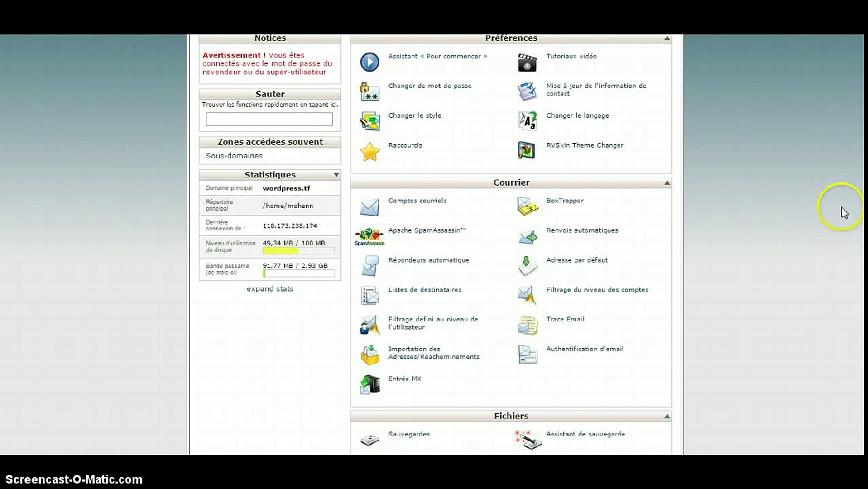Open the Authentification d'email text link
This screenshot has width=868, height=489.
(x=585, y=349)
